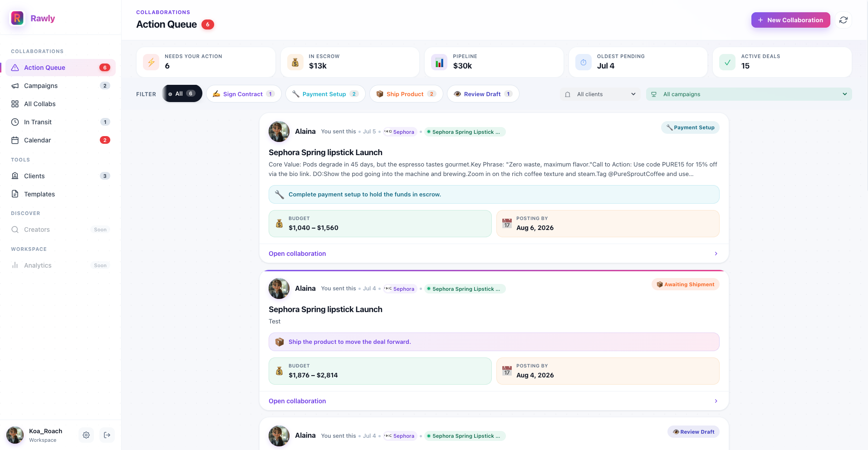This screenshot has height=450, width=868.
Task: Click chevron on first Open collaboration row
Action: 716,254
